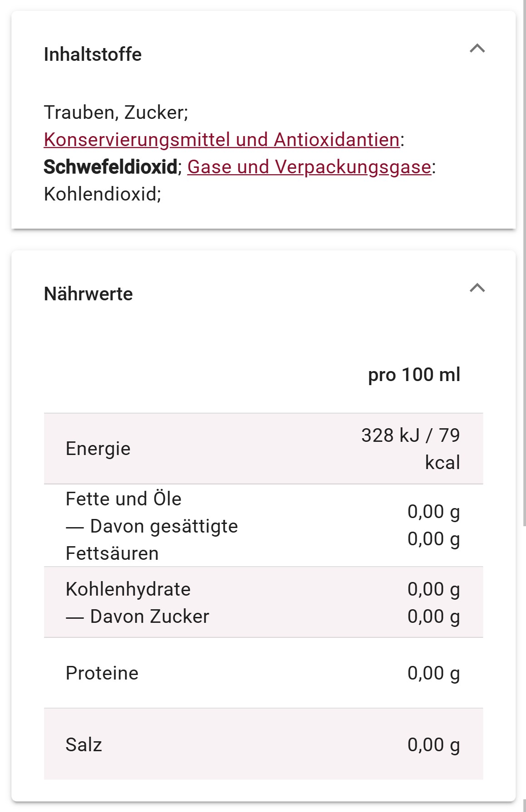This screenshot has width=526, height=812.
Task: Click the page scrollbar on the right edge
Action: coord(524,263)
